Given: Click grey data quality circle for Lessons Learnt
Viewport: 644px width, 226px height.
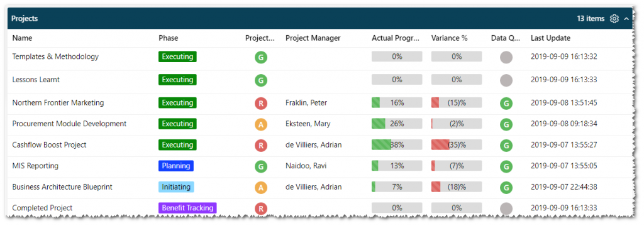Looking at the screenshot, I should pos(506,80).
